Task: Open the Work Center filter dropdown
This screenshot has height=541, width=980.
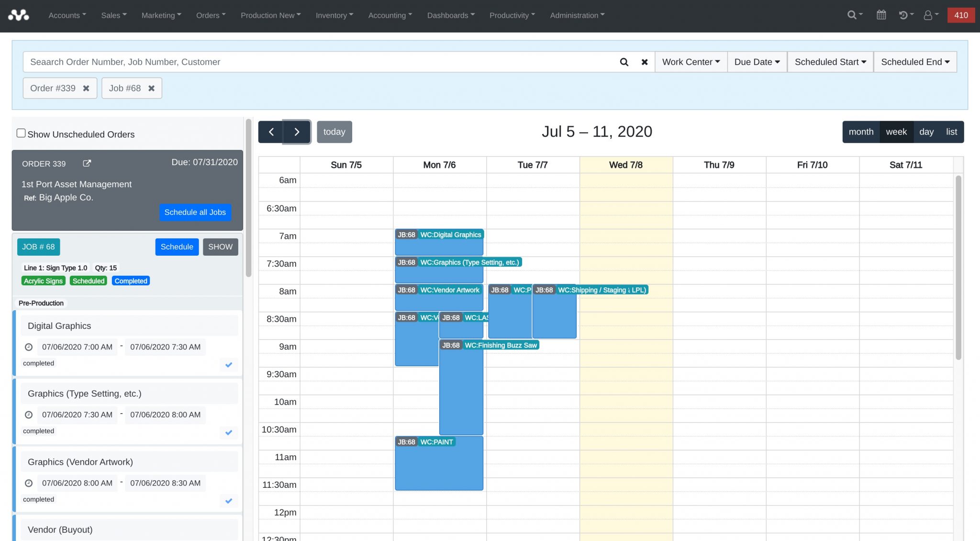Action: tap(690, 62)
